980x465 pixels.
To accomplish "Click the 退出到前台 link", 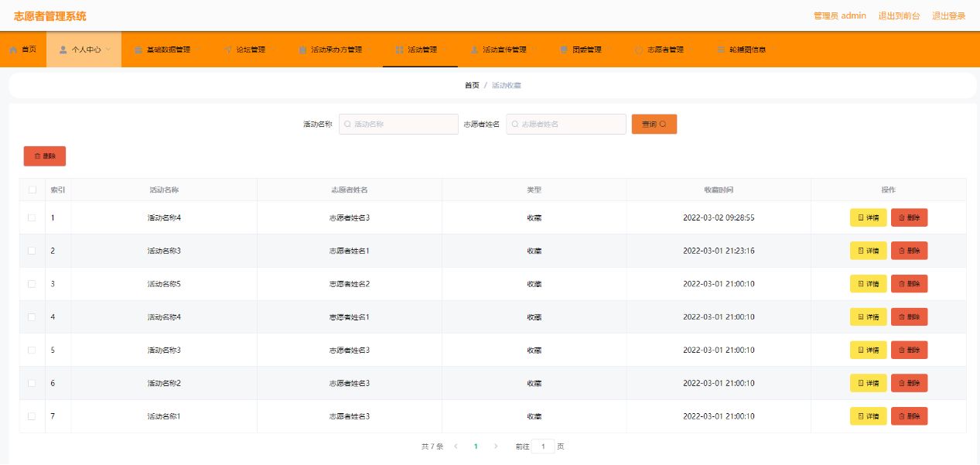I will click(899, 15).
